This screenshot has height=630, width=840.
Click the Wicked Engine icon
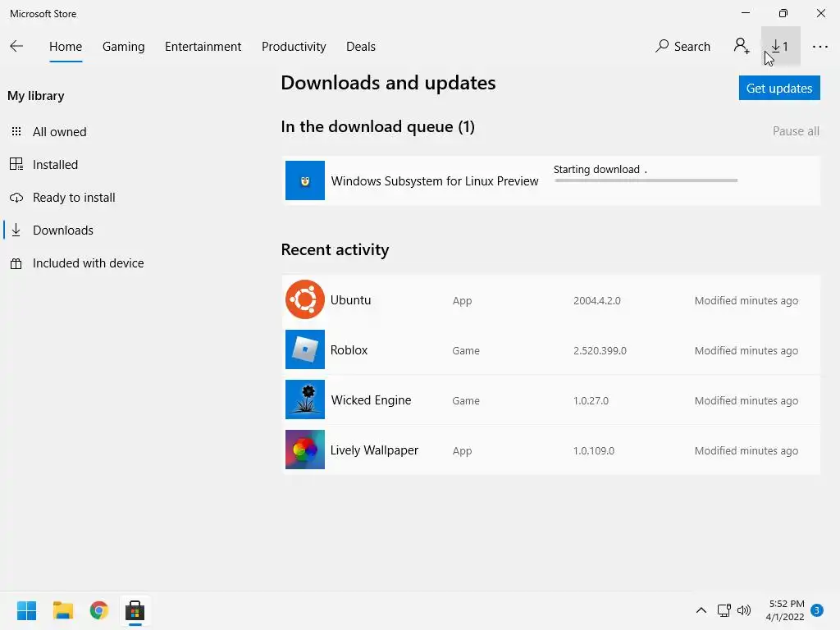305,399
